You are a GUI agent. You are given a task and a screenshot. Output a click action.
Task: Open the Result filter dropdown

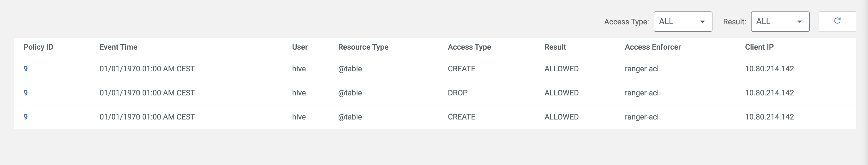click(x=780, y=21)
